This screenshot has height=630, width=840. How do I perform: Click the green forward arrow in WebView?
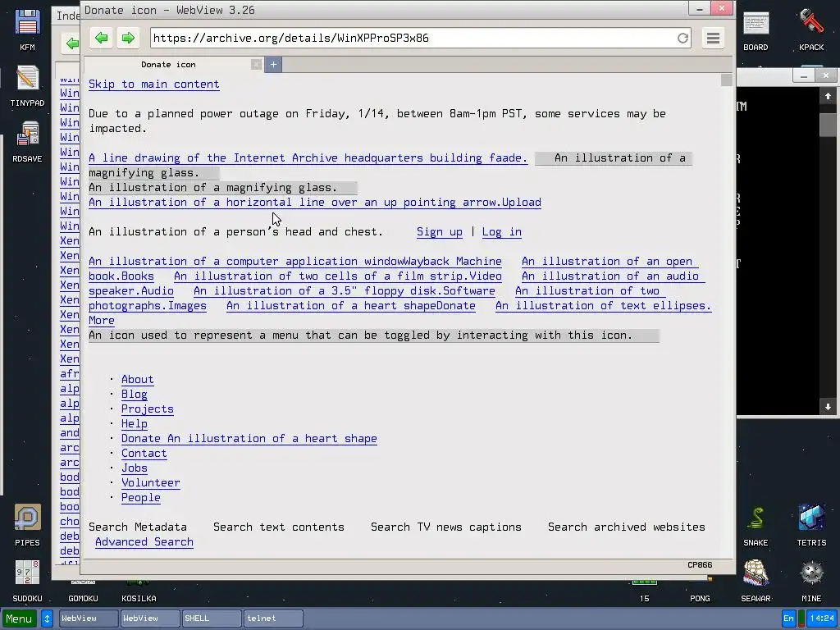coord(127,38)
